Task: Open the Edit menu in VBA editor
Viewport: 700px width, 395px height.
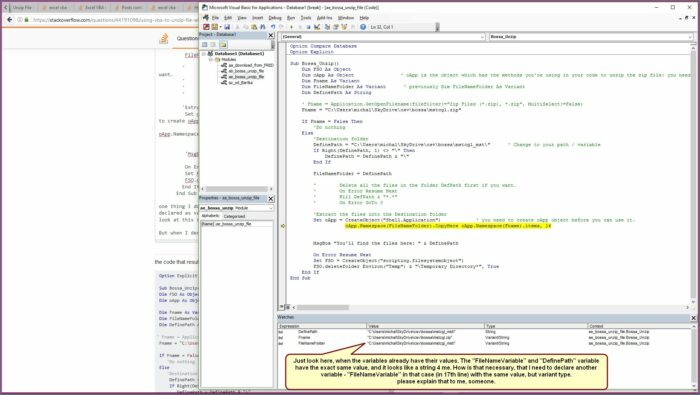Action: tap(228, 18)
